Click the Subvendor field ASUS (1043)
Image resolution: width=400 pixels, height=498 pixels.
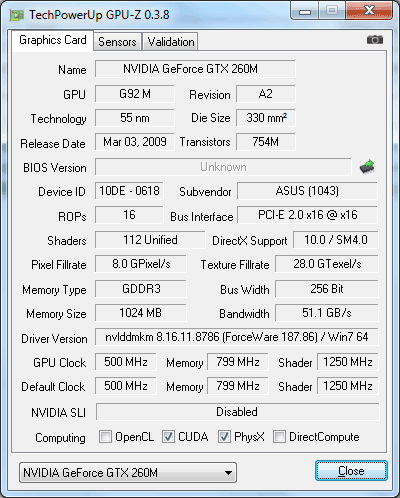(x=307, y=191)
